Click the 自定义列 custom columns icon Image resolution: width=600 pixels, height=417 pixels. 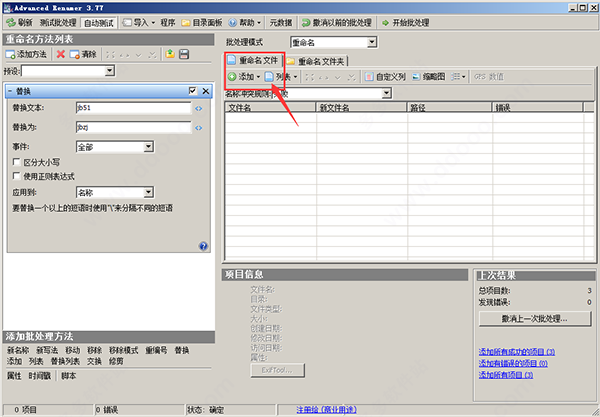click(369, 77)
